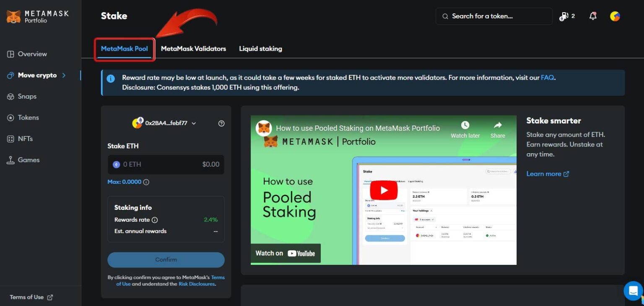Click Rewards rate info icon

[155, 220]
